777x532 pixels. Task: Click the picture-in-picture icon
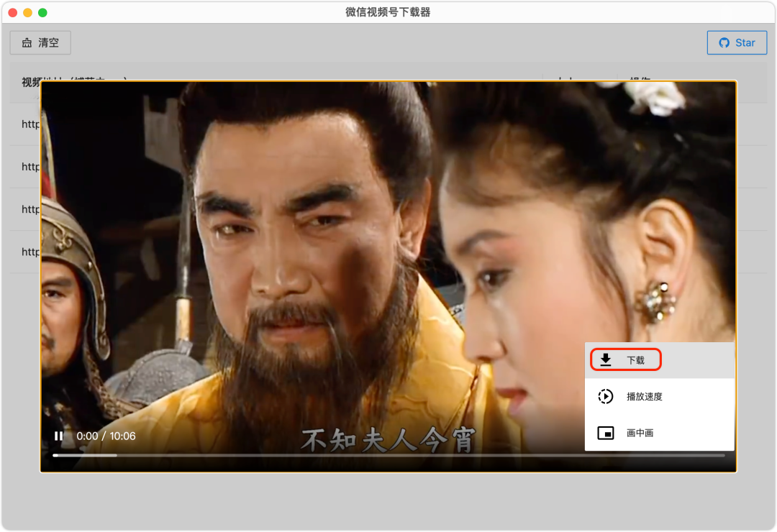[606, 433]
